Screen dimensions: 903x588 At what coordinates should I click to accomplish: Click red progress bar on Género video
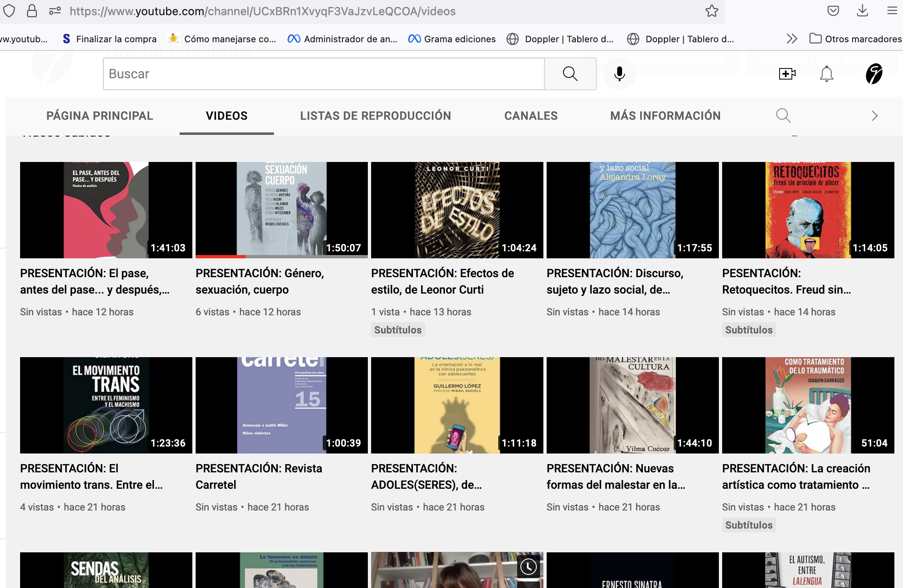click(221, 257)
